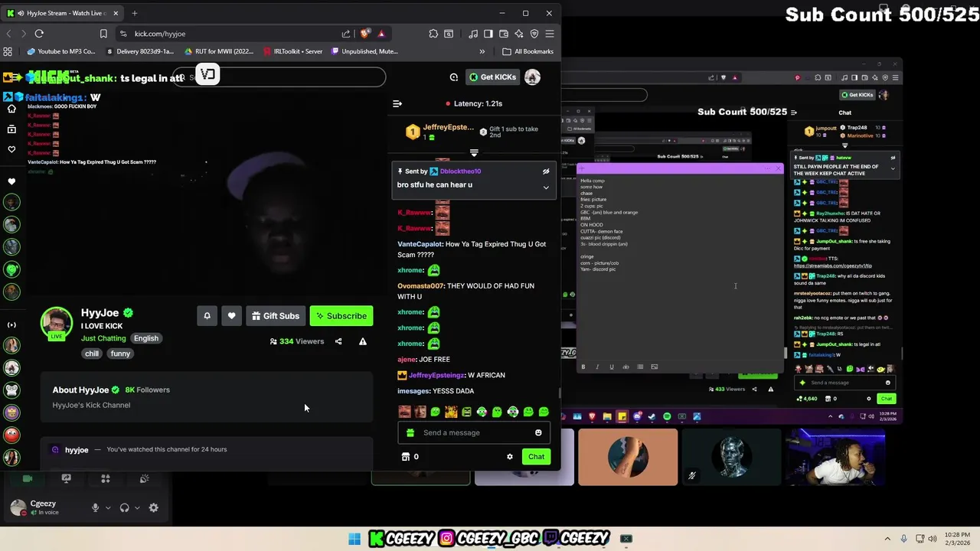Toggle bold in the purple sticky note
The width and height of the screenshot is (980, 551).
coord(583,367)
